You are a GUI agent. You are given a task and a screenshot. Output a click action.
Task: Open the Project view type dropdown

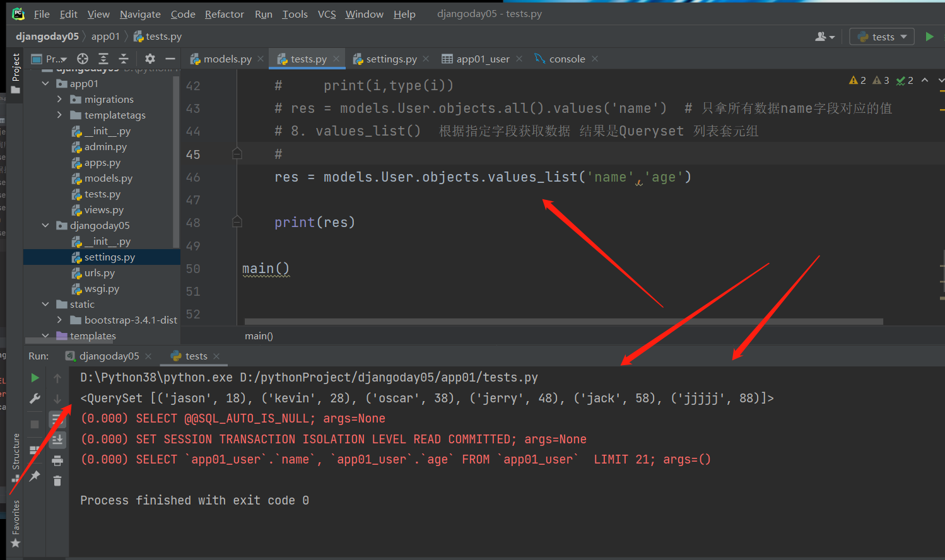[x=50, y=59]
